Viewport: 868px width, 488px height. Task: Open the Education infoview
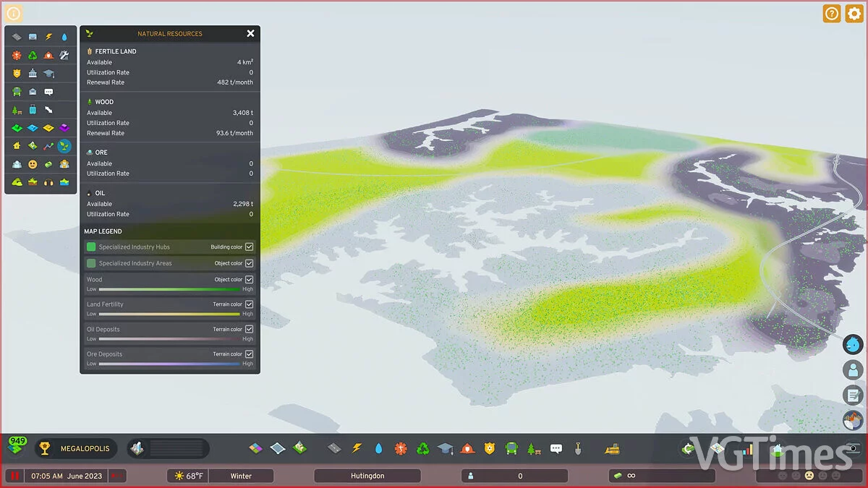(x=48, y=73)
